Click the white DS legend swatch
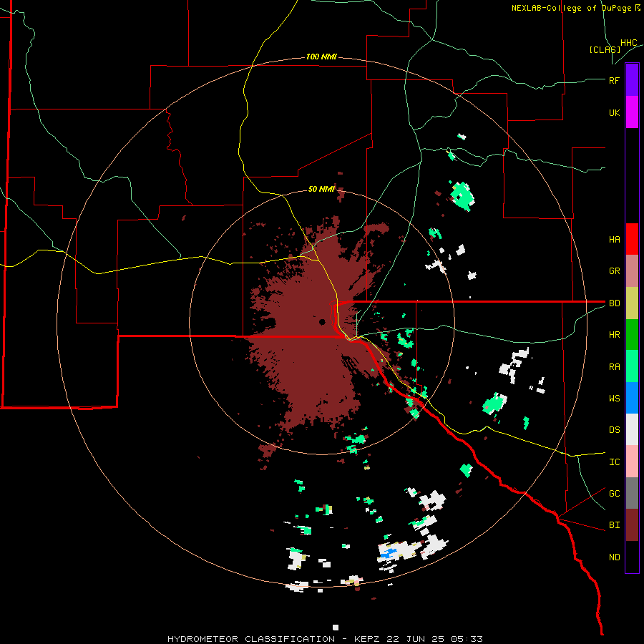Viewport: 644px width, 644px height. [632, 429]
